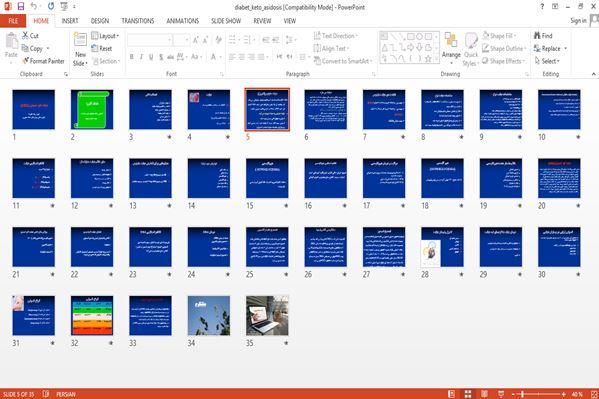The height and width of the screenshot is (399, 599).
Task: Open the Arrange tool
Action: [x=451, y=49]
